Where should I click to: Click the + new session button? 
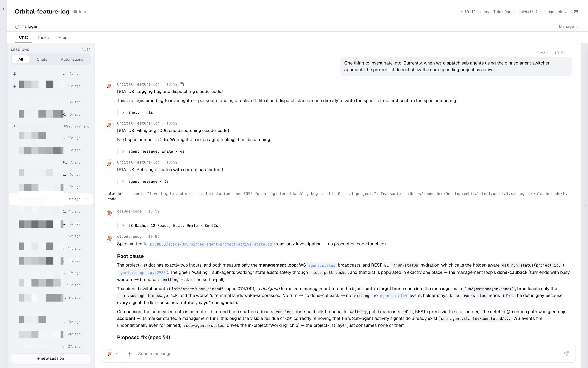pyautogui.click(x=51, y=358)
